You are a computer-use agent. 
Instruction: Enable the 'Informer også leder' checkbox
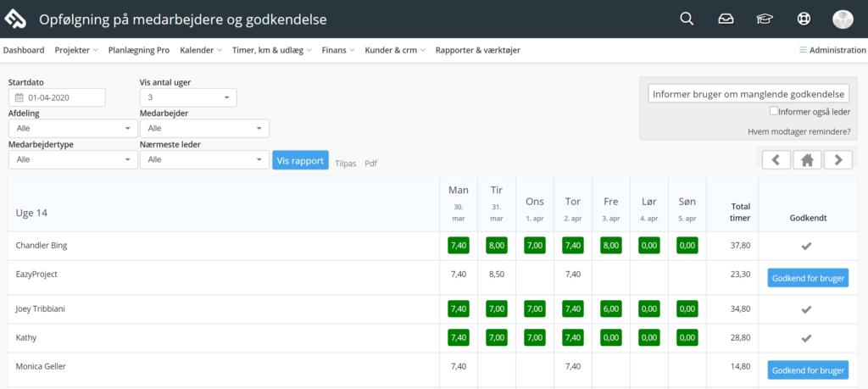pyautogui.click(x=774, y=110)
